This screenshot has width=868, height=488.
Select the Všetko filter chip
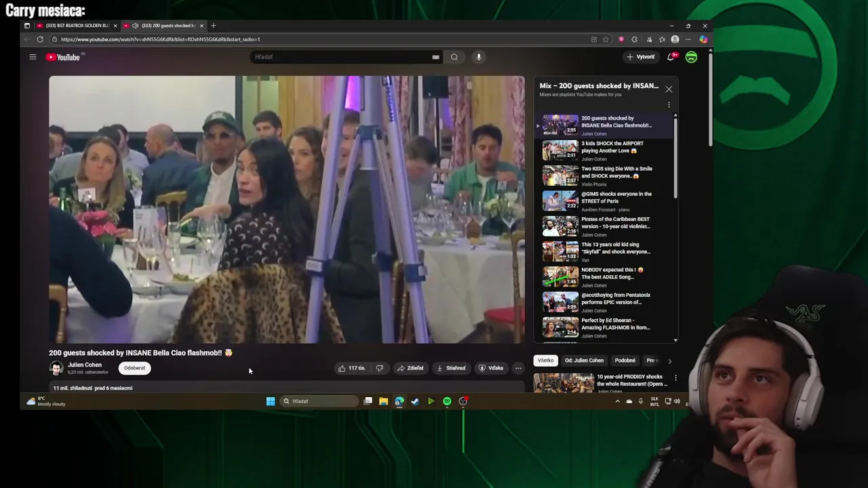coord(546,361)
